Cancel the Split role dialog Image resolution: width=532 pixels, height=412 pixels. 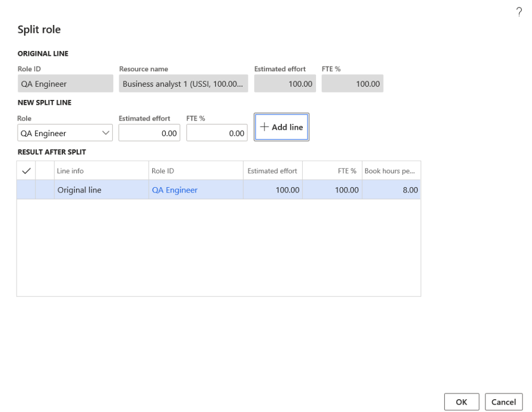point(503,402)
